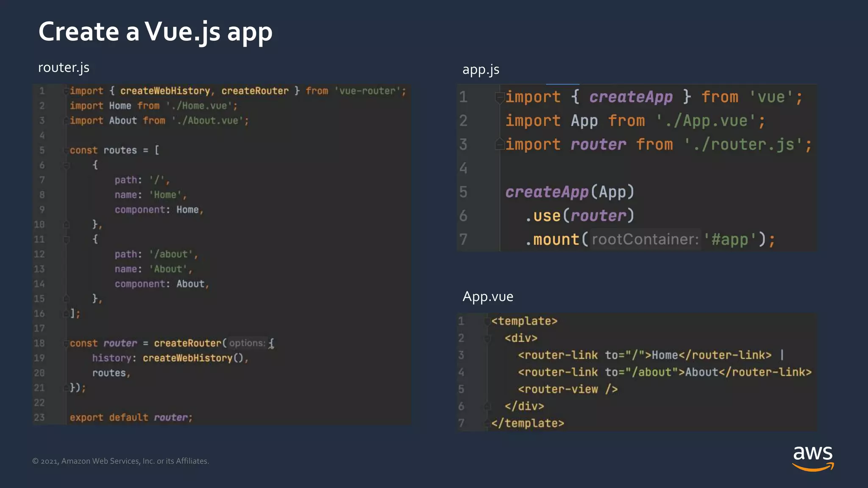Click '.use(router)' in app.js
868x488 pixels.
point(580,216)
